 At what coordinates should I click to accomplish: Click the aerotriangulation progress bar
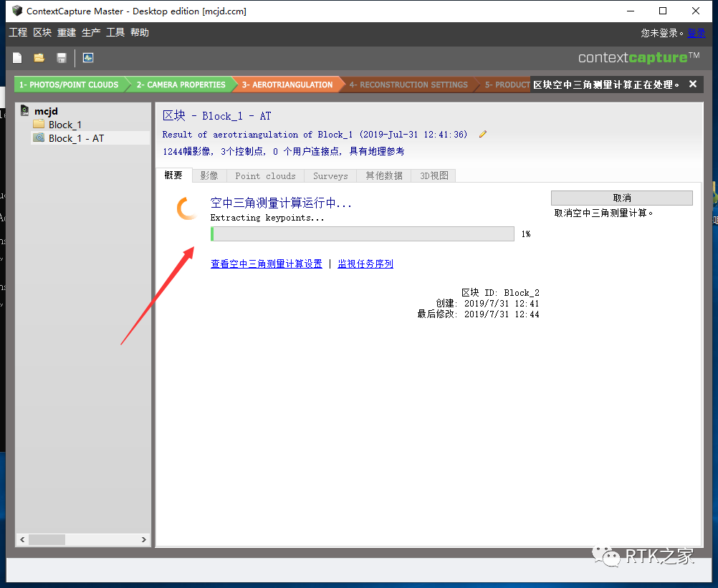(x=362, y=233)
